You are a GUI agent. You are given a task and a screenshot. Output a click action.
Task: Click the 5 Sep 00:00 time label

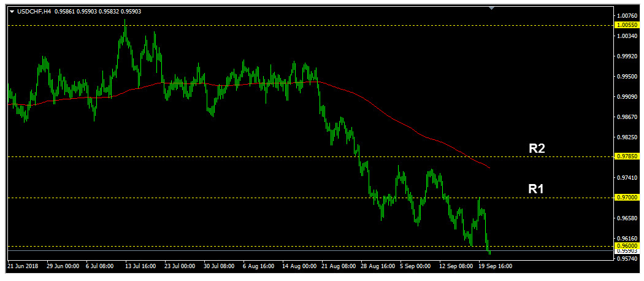(415, 266)
